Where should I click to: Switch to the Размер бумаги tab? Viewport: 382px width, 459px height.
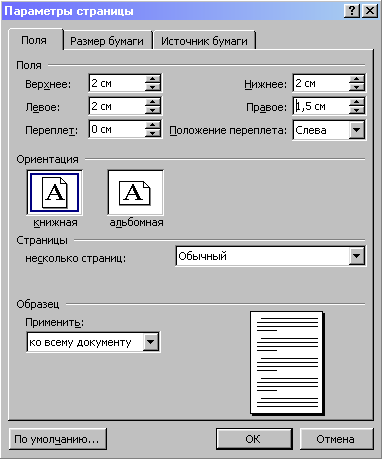tap(107, 41)
